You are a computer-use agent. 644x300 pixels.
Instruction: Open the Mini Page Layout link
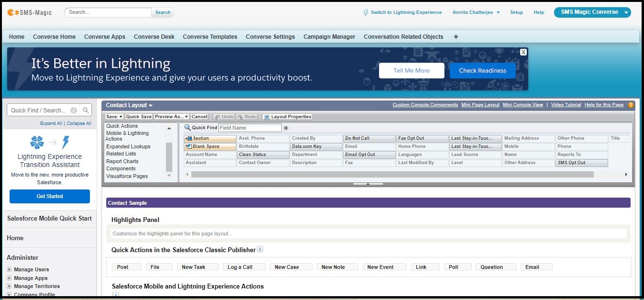click(480, 105)
